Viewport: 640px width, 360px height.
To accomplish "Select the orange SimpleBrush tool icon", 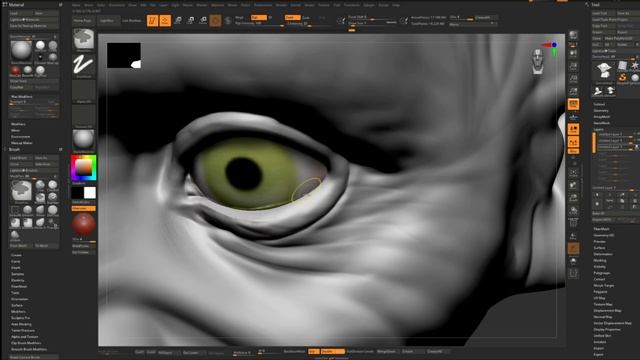I will 622,77.
